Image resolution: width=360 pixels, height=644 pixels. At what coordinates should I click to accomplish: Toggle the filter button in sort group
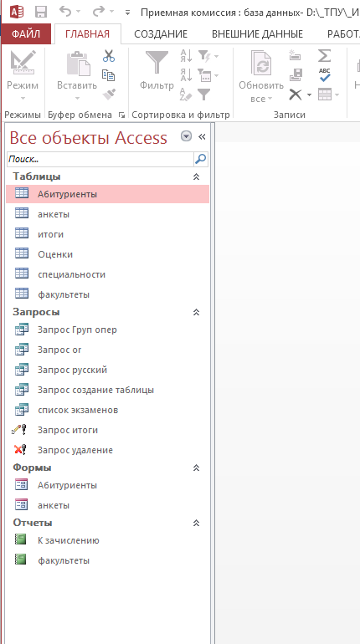coord(203,95)
